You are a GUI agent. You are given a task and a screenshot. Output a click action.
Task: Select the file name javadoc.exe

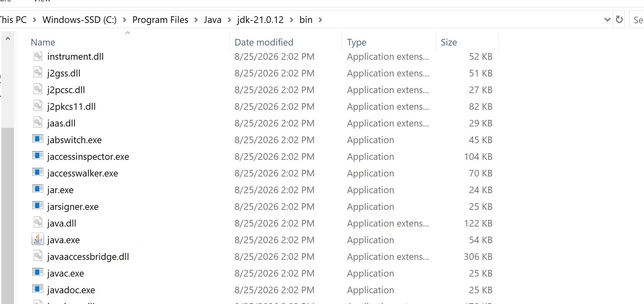coord(71,290)
